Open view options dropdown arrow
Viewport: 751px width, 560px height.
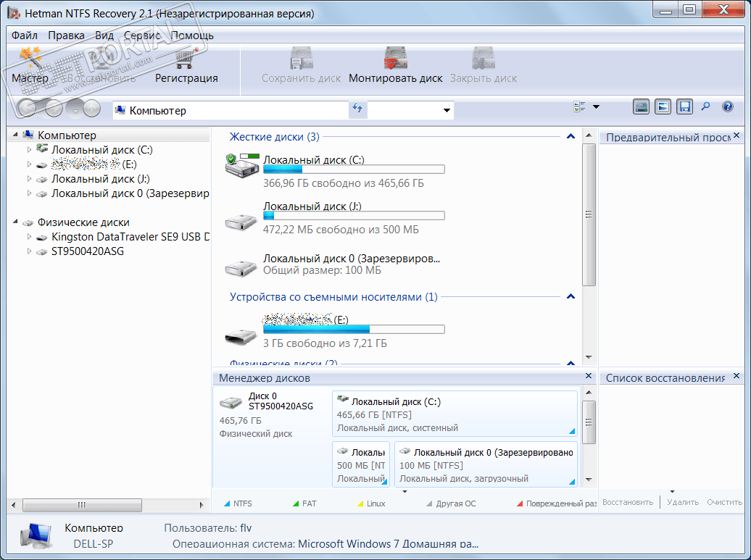coord(596,106)
